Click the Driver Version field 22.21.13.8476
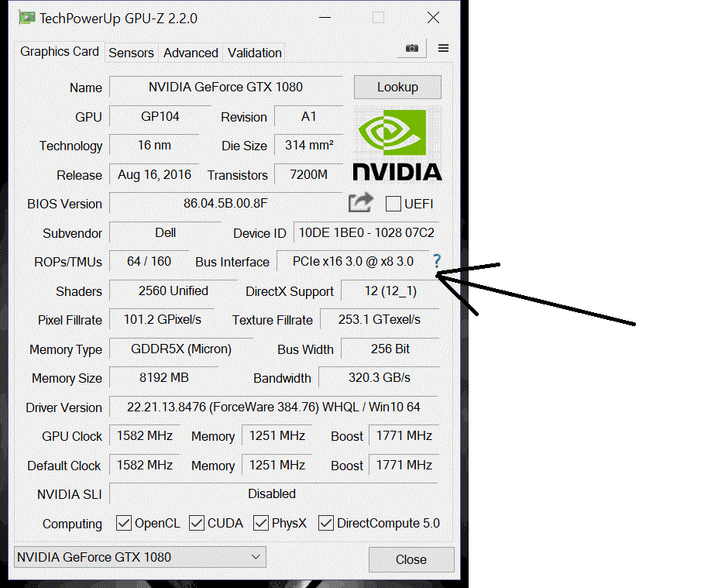Viewport: 725px width, 588px height. tap(273, 407)
